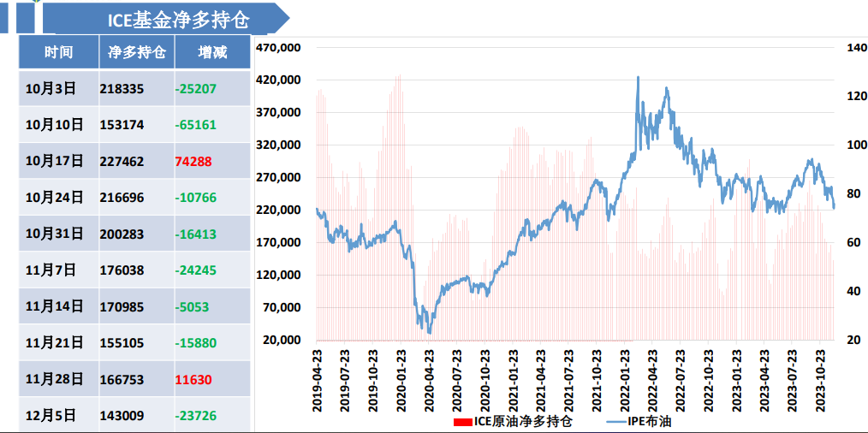Click the ICE原油净多持仓 legend text
868x433 pixels.
pyautogui.click(x=523, y=422)
